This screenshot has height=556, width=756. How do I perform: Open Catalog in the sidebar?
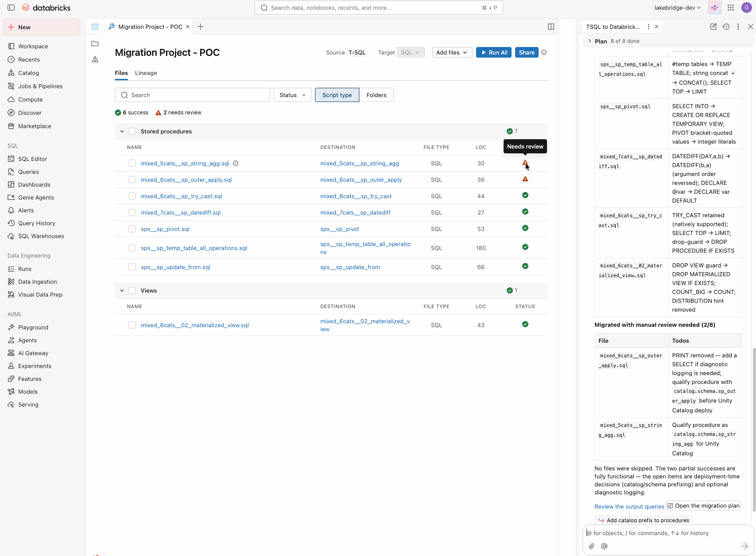(x=28, y=73)
